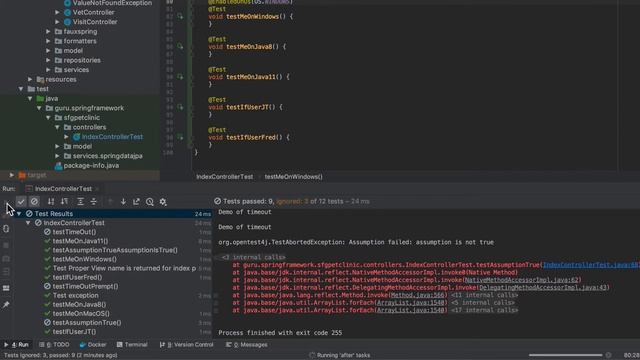Select VetController in project tree

(x=93, y=12)
